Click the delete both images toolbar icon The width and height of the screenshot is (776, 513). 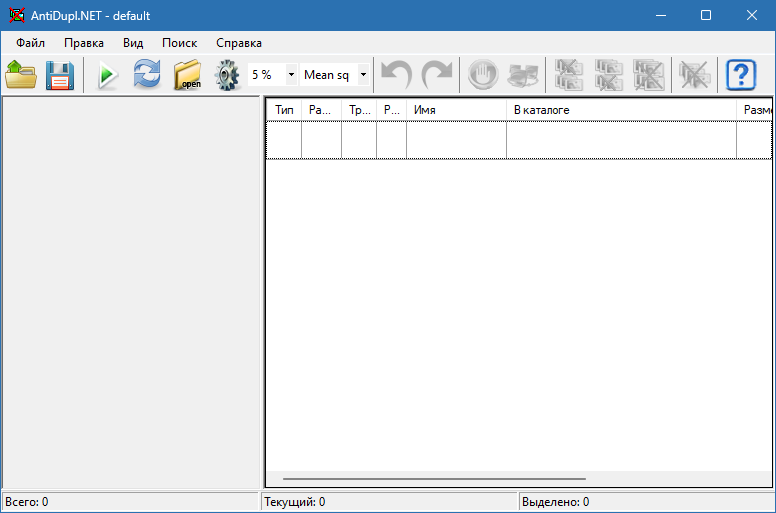point(649,75)
